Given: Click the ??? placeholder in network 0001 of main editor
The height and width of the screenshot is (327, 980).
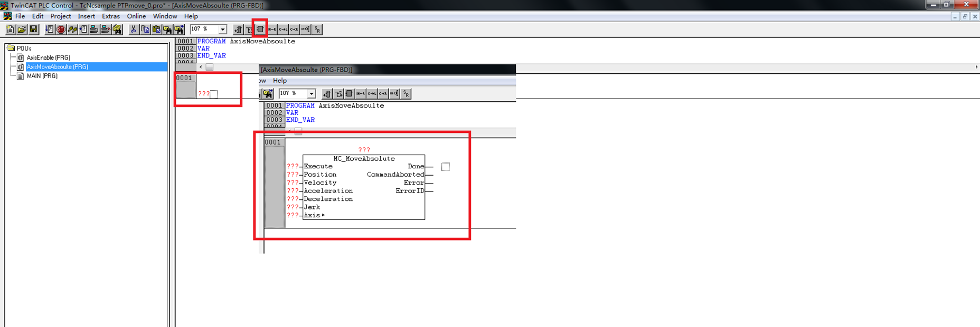Looking at the screenshot, I should point(204,94).
